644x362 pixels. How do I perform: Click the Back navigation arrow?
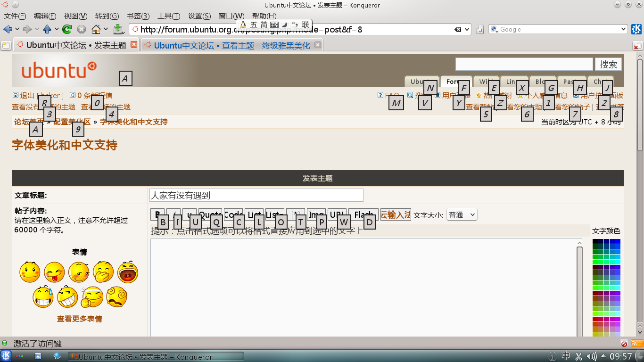tap(8, 29)
